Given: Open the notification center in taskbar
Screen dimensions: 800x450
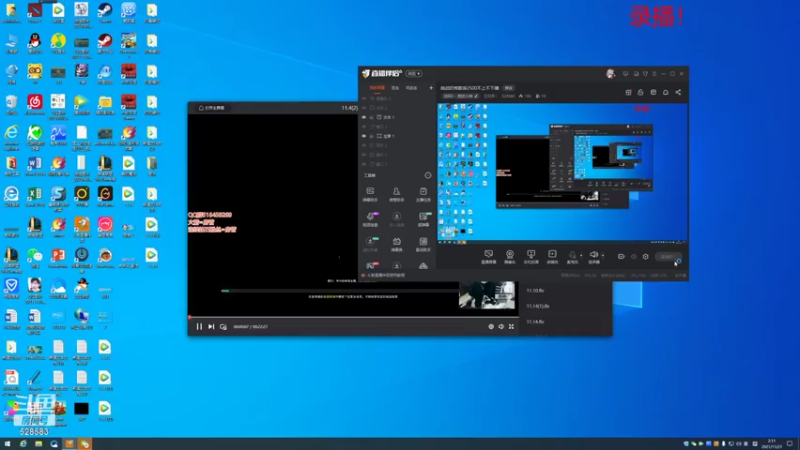Looking at the screenshot, I should tap(790, 444).
